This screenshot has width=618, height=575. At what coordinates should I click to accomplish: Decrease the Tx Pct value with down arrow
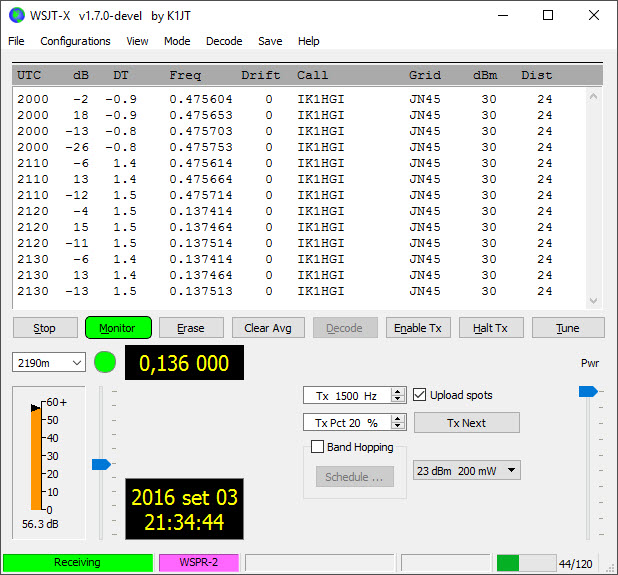click(x=398, y=427)
